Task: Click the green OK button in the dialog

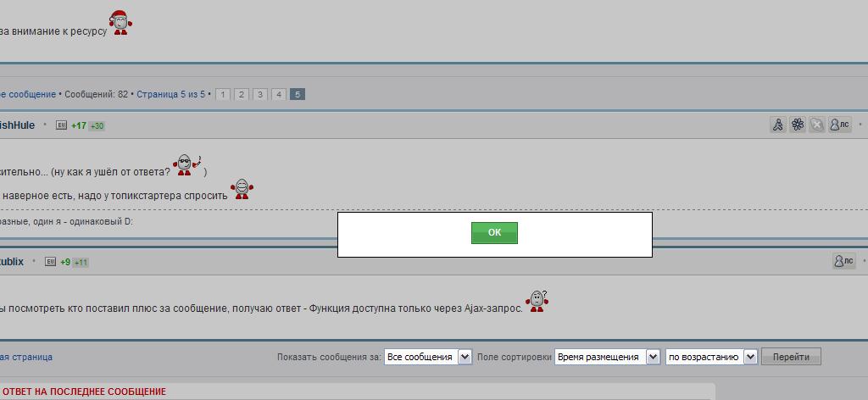Action: [x=494, y=233]
